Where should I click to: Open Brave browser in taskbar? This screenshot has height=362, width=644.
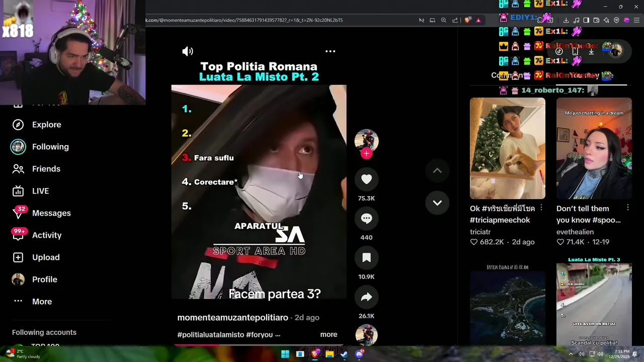click(x=315, y=354)
